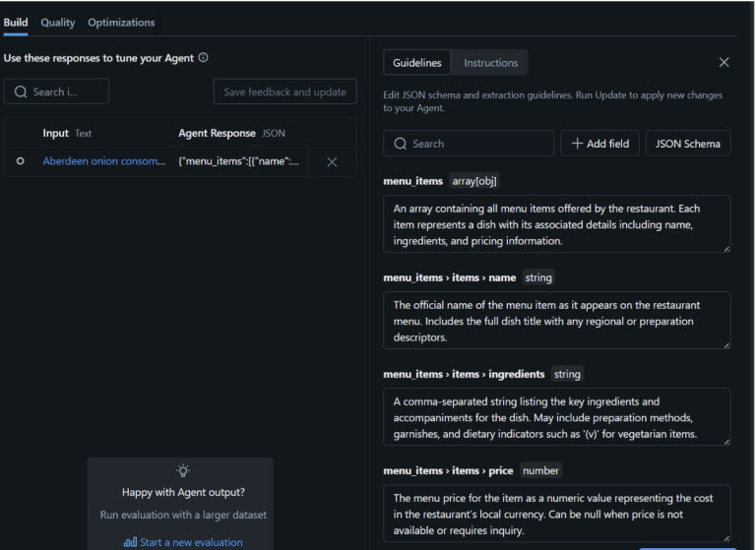The image size is (756, 550).
Task: Switch to the Quality tab
Action: click(58, 23)
